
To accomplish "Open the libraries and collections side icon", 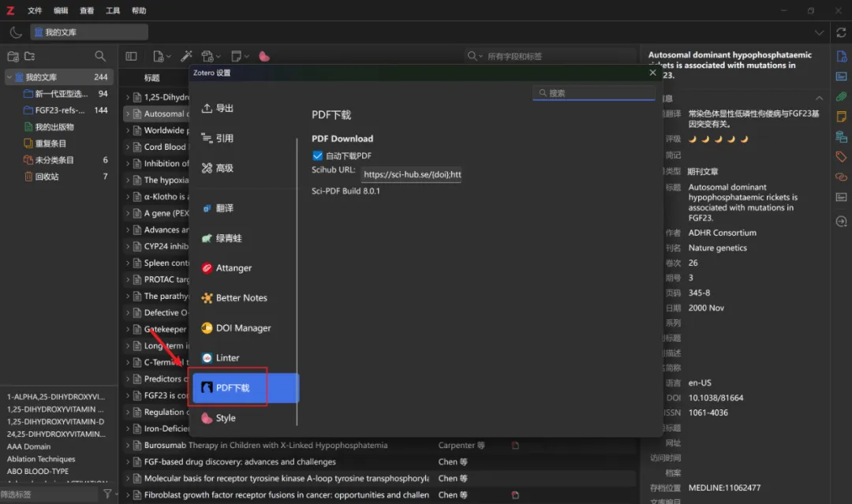I will point(841,137).
